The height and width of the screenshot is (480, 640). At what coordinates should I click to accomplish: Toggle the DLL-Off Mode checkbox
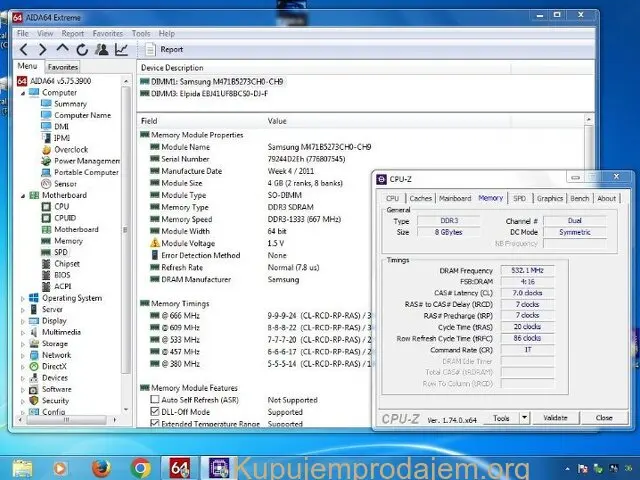point(155,411)
